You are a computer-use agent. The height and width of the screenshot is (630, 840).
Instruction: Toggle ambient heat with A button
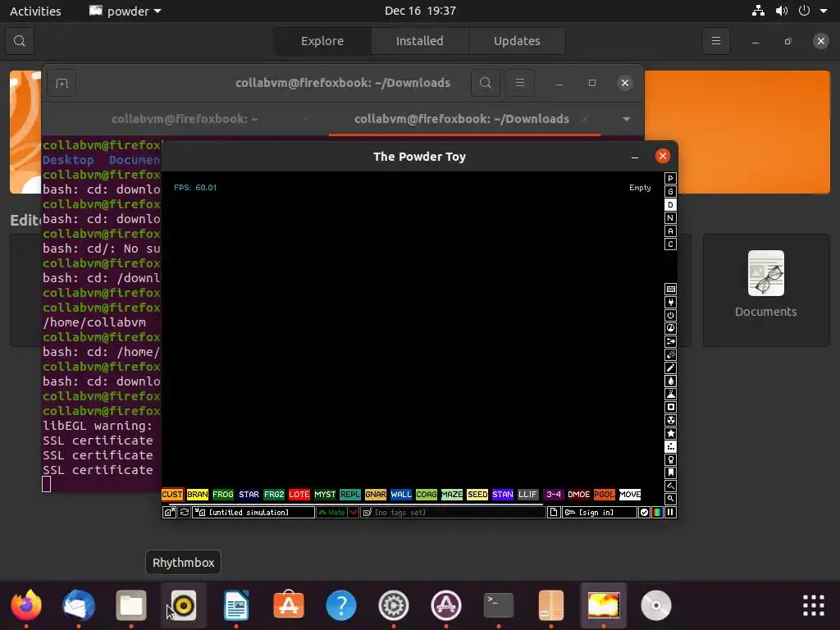click(670, 231)
